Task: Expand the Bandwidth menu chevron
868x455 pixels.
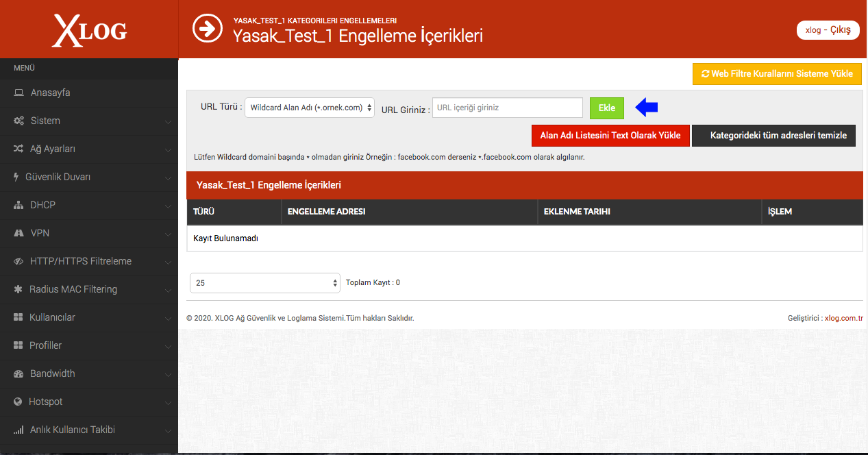Action: pyautogui.click(x=168, y=375)
